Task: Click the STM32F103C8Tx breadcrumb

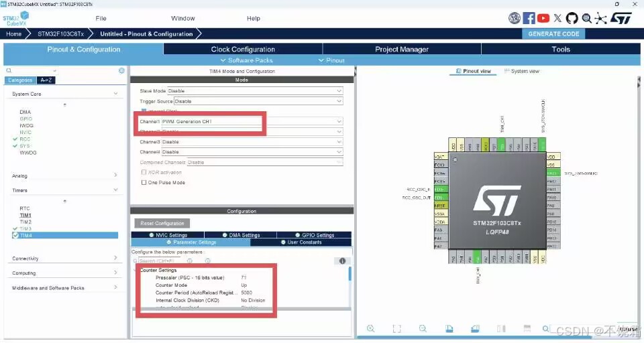Action: [61, 34]
